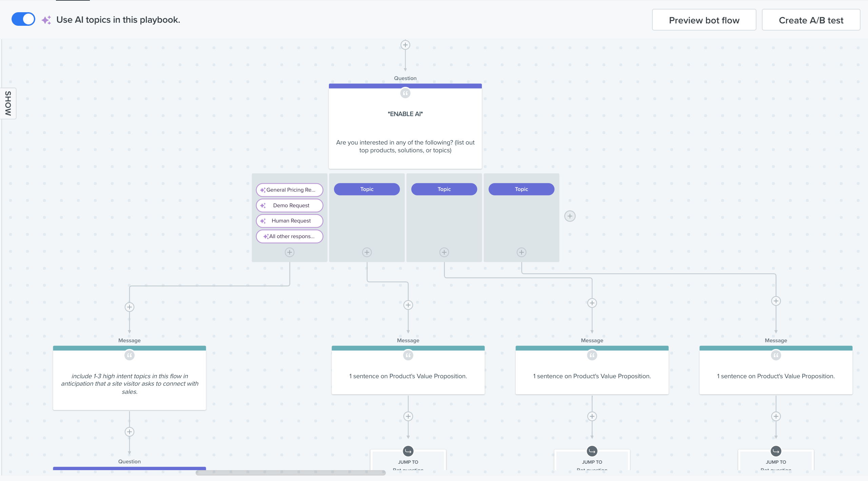This screenshot has width=868, height=481.
Task: Click quote icon on ENABLE AI question card
Action: click(405, 93)
